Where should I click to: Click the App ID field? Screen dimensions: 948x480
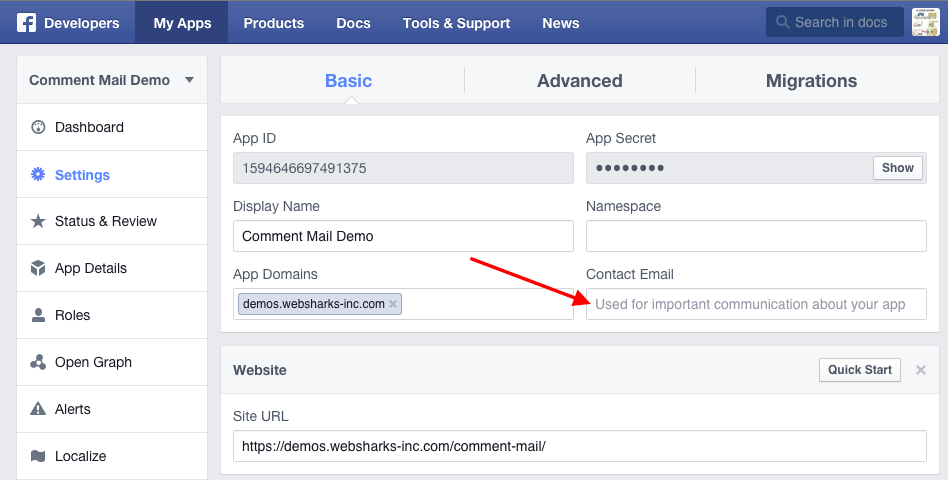pos(403,168)
